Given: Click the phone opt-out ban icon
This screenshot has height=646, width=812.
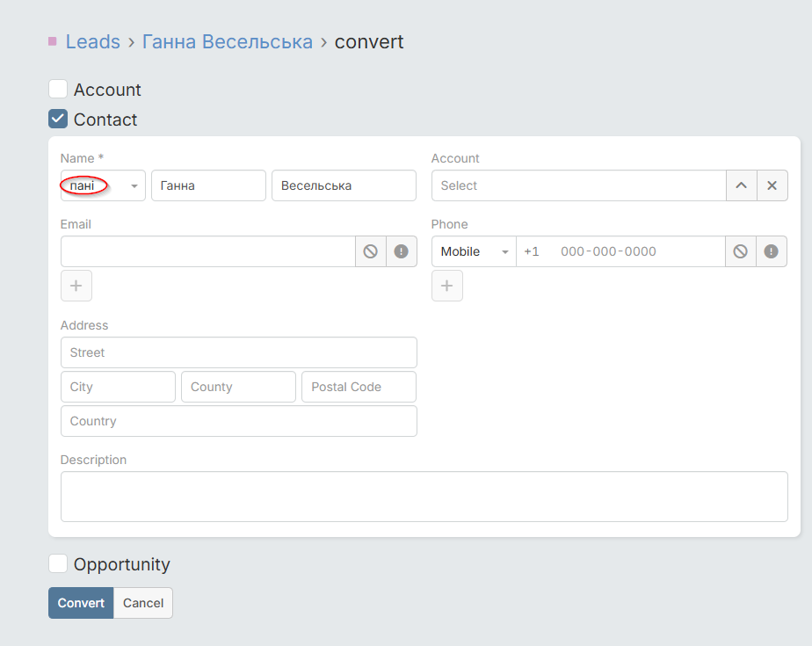Looking at the screenshot, I should pos(741,251).
